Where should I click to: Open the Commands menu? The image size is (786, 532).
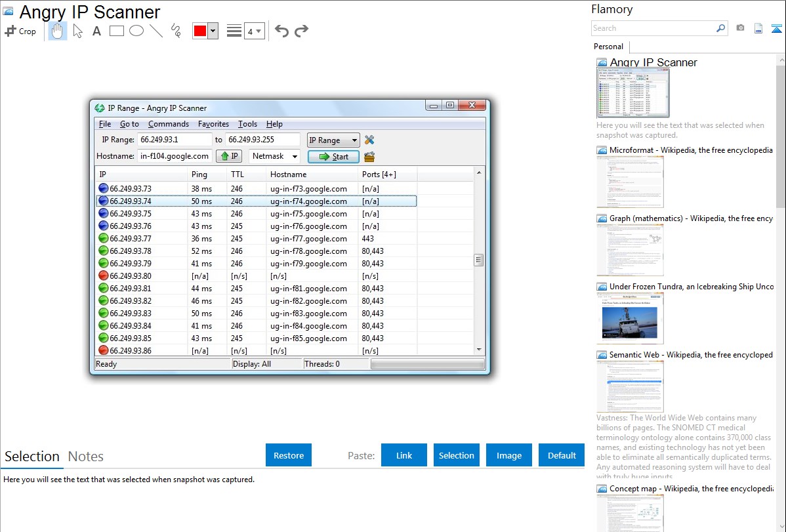tap(169, 124)
